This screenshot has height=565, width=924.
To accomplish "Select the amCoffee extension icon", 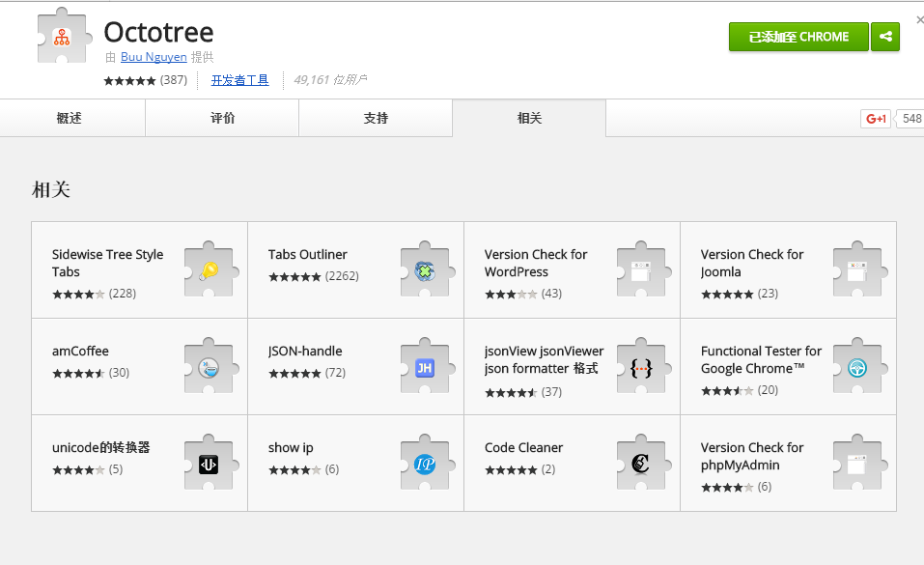I will (210, 365).
